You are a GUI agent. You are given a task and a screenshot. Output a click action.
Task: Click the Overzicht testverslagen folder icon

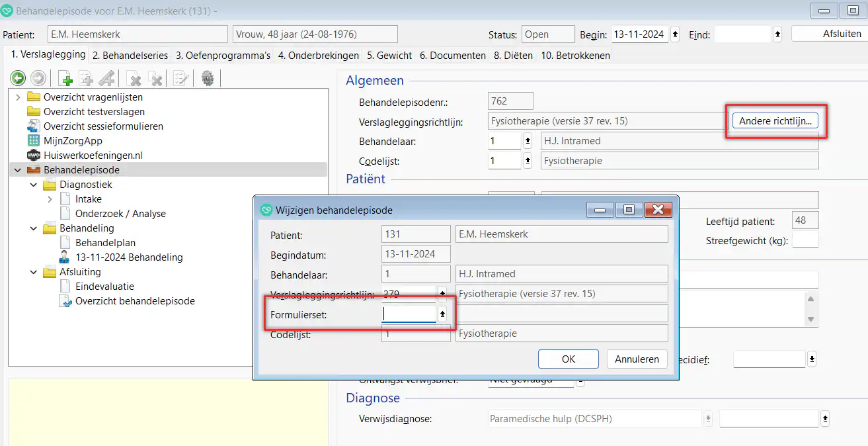tap(34, 112)
